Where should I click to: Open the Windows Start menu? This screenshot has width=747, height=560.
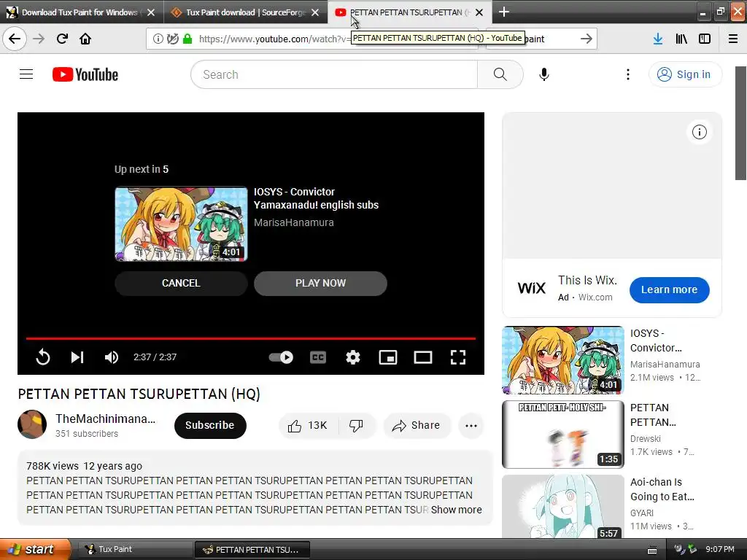pyautogui.click(x=35, y=549)
